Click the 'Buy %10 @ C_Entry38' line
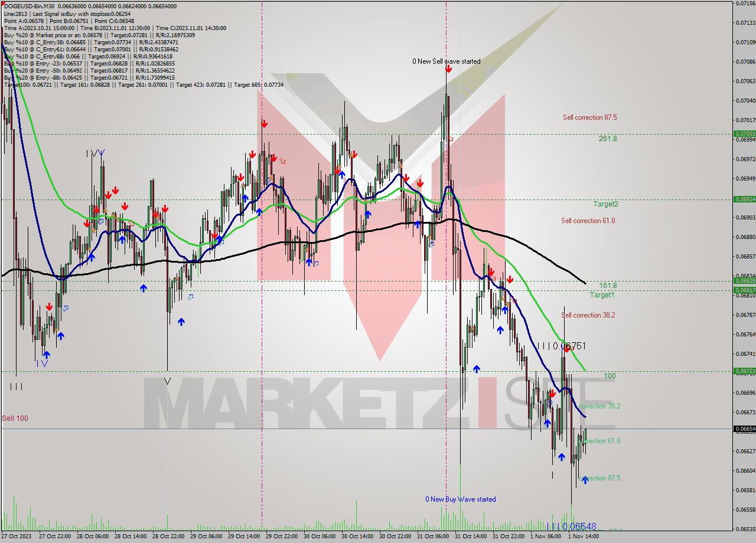756x543 pixels. coord(91,42)
